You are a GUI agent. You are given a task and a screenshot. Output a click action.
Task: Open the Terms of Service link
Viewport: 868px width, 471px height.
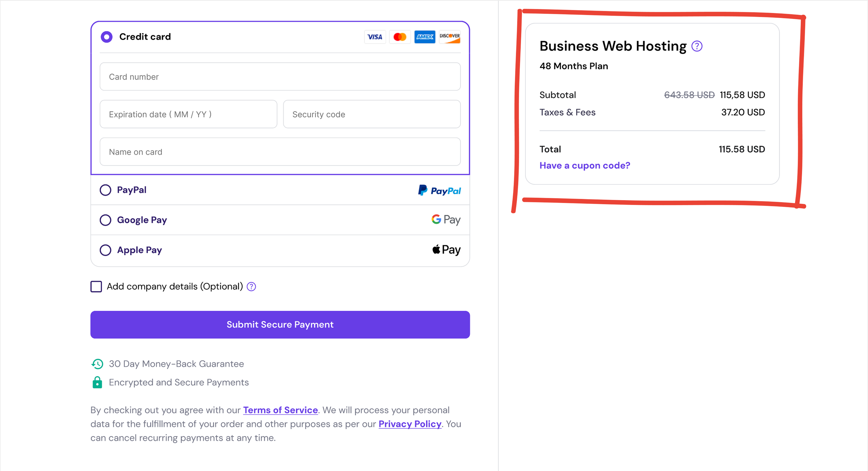pyautogui.click(x=280, y=410)
